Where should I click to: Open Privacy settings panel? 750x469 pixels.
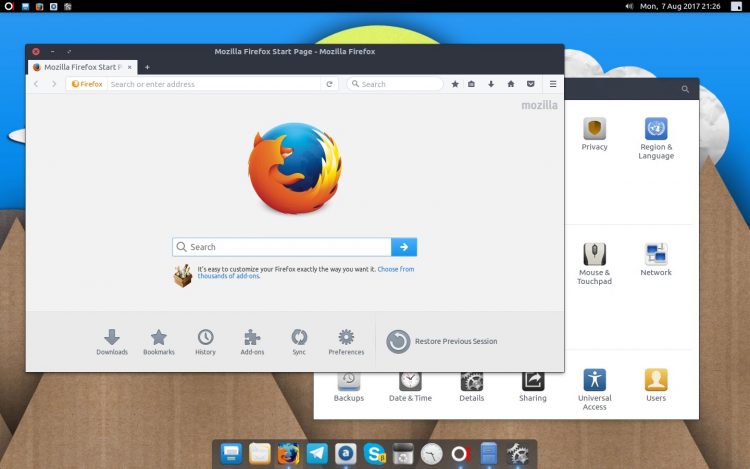[x=594, y=134]
